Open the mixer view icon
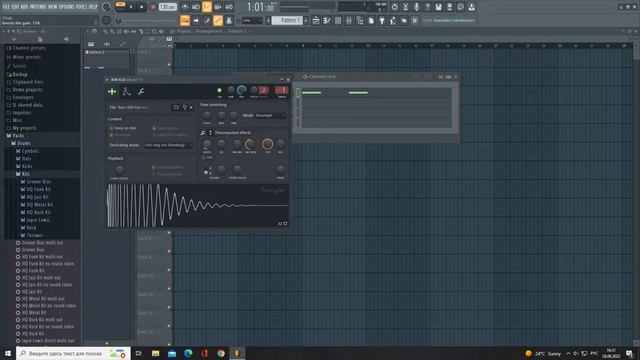Image resolution: width=640 pixels, height=360 pixels. click(x=349, y=20)
